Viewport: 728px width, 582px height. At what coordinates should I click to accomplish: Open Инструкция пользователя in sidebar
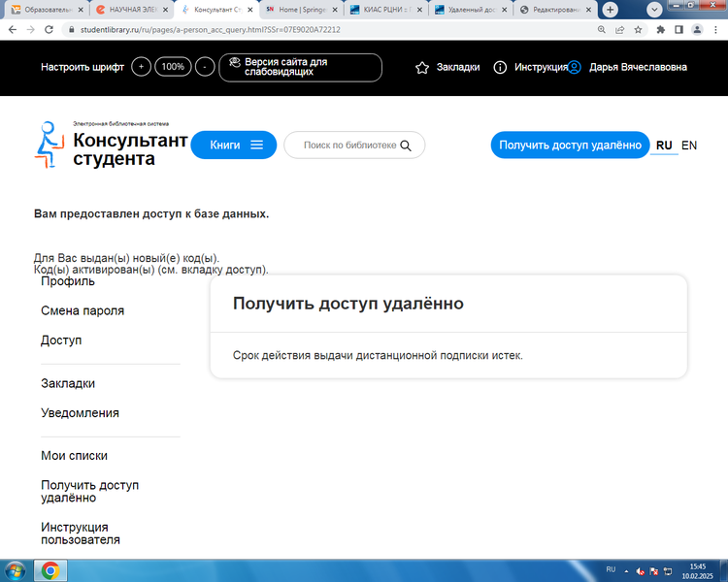tap(81, 533)
